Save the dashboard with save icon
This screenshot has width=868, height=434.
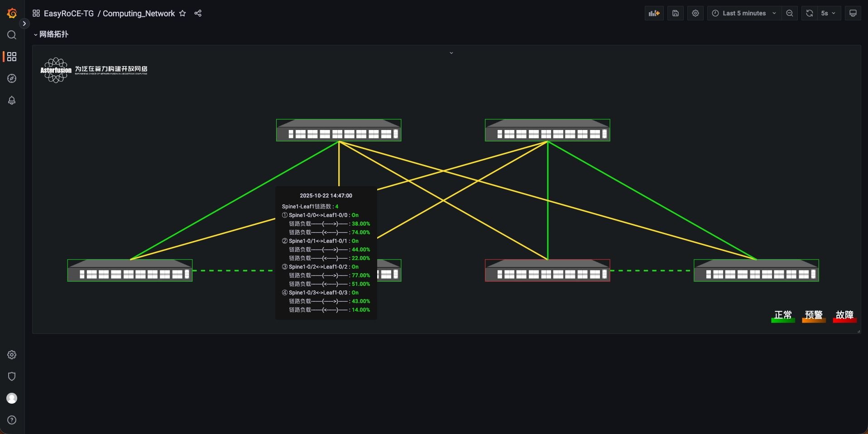675,13
